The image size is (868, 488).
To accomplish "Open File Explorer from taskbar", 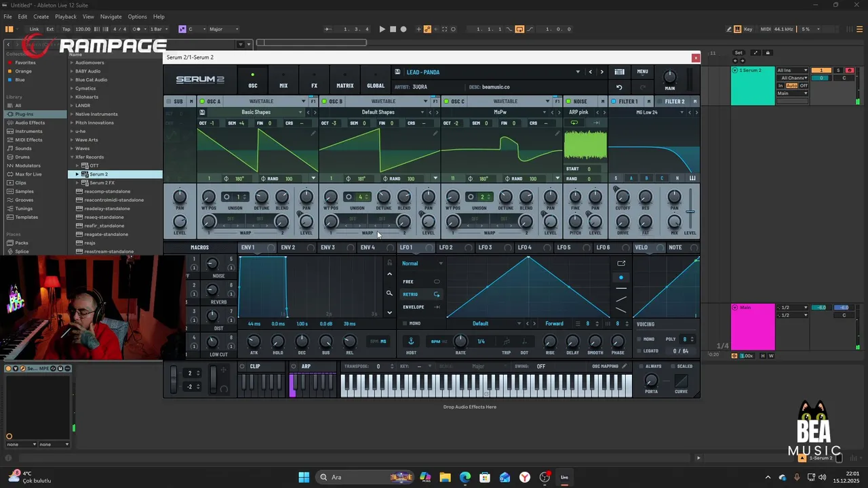I will (x=445, y=477).
